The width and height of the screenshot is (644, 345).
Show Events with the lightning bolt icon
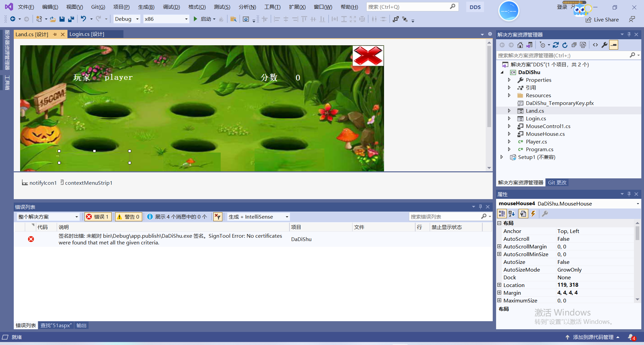pyautogui.click(x=533, y=214)
